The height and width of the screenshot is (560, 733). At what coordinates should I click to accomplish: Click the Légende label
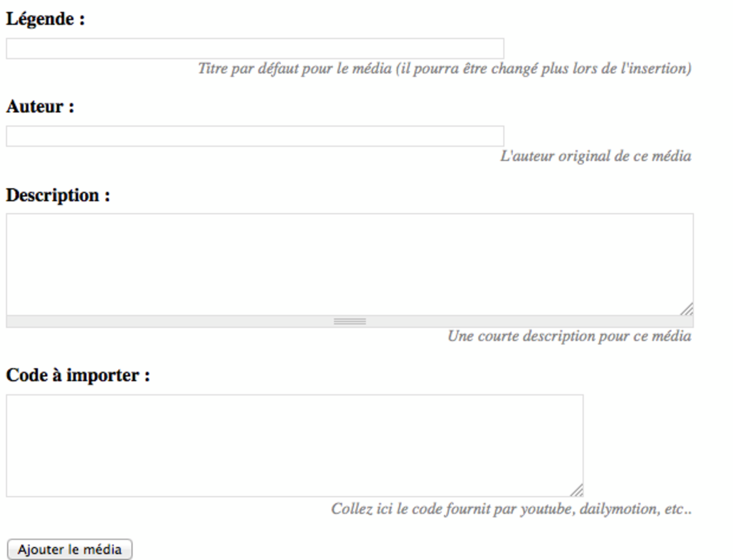pyautogui.click(x=46, y=19)
